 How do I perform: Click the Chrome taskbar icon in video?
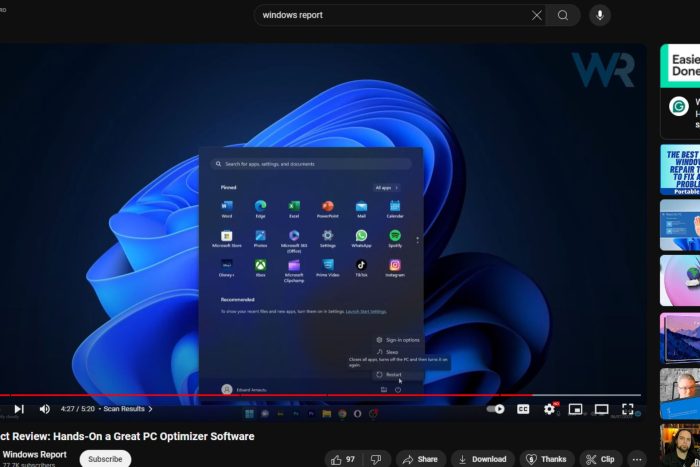coord(342,414)
